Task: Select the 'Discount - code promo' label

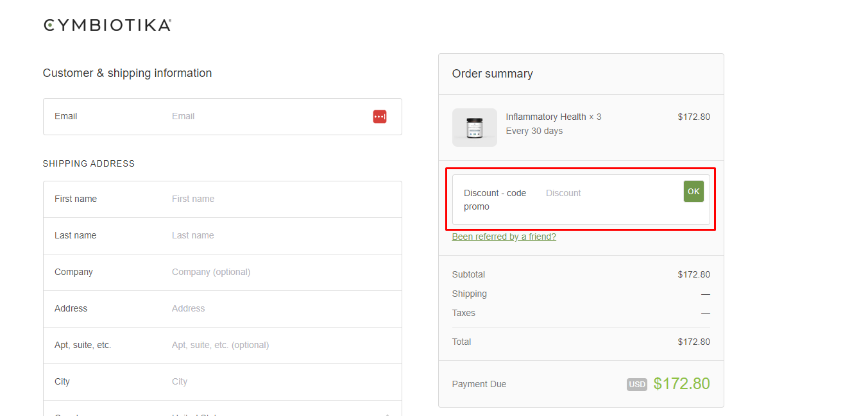Action: (x=495, y=200)
